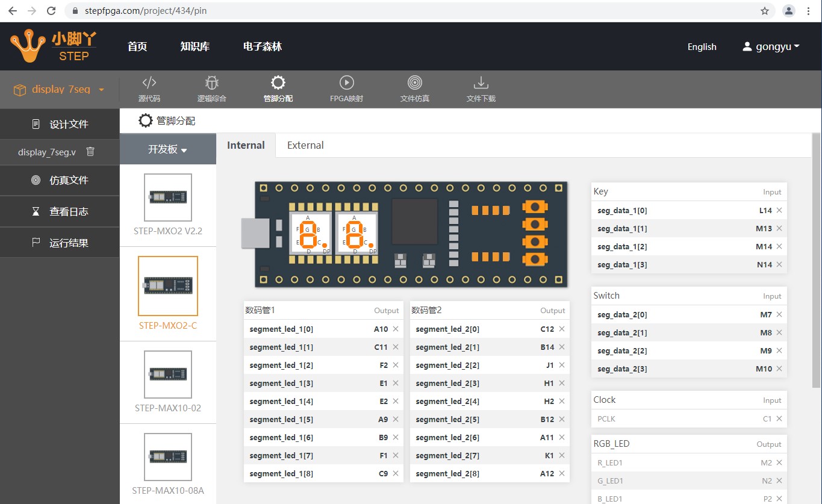The height and width of the screenshot is (504, 822).
Task: Reload the page in browser
Action: click(x=52, y=11)
